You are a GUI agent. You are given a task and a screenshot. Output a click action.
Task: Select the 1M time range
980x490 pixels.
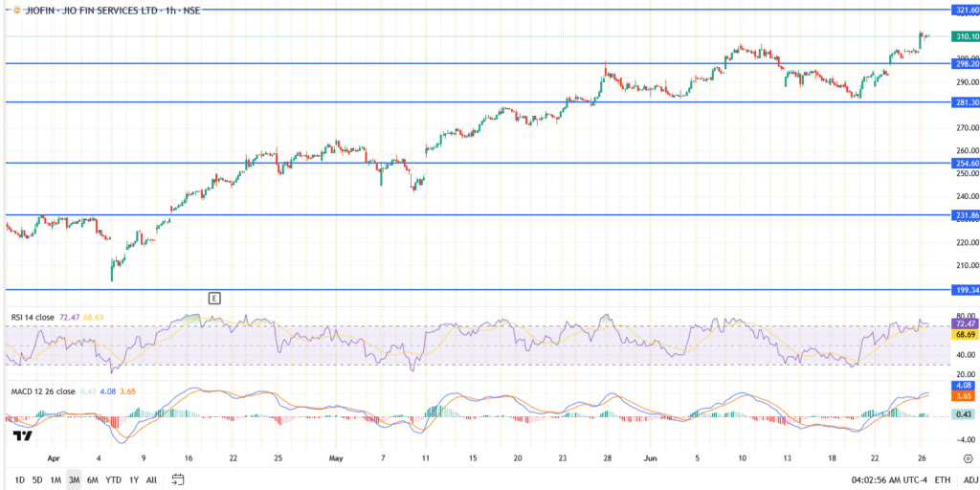click(x=56, y=479)
